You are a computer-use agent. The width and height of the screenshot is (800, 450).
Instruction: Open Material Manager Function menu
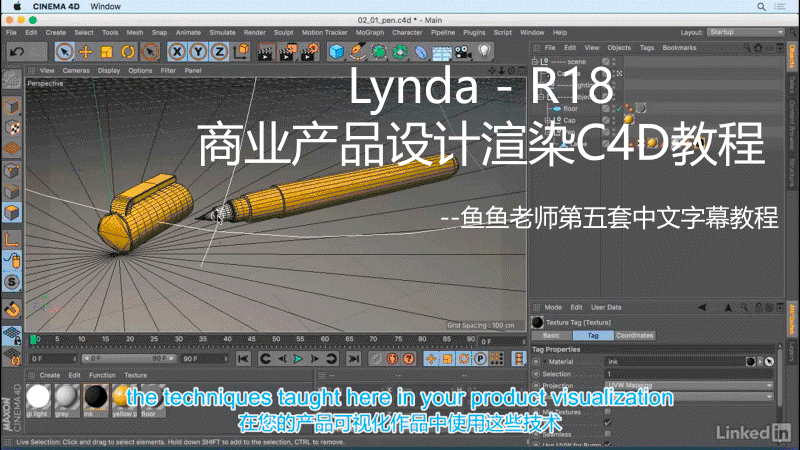(x=102, y=375)
